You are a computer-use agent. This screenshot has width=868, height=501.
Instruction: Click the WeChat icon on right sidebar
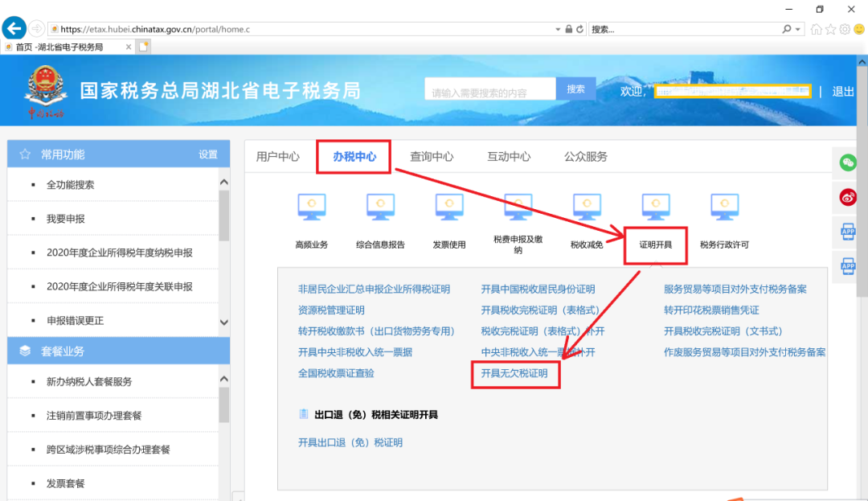848,162
